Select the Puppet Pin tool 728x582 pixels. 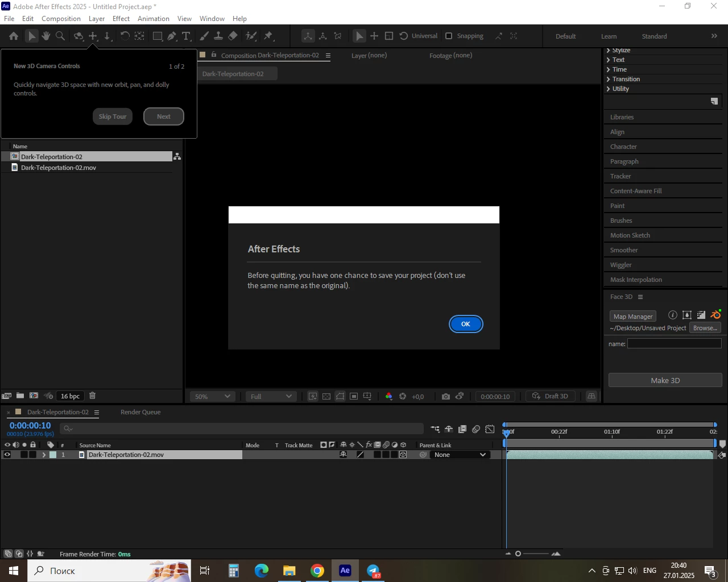(x=268, y=36)
